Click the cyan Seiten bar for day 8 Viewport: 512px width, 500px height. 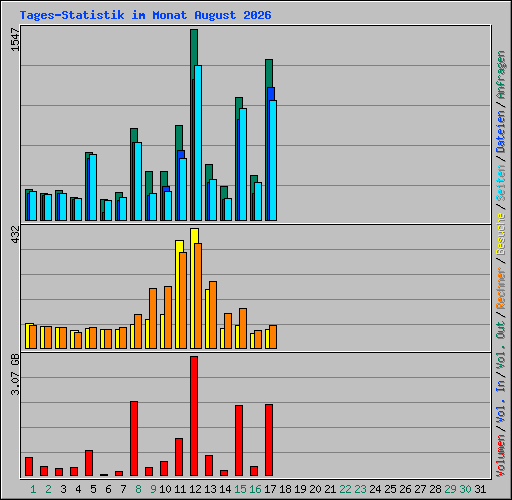(x=138, y=181)
